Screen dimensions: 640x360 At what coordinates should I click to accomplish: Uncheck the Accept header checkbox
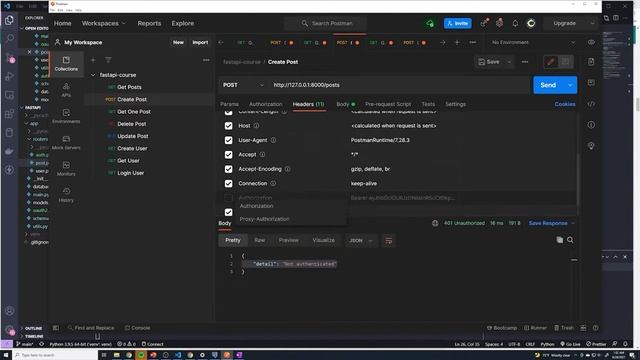click(x=229, y=155)
